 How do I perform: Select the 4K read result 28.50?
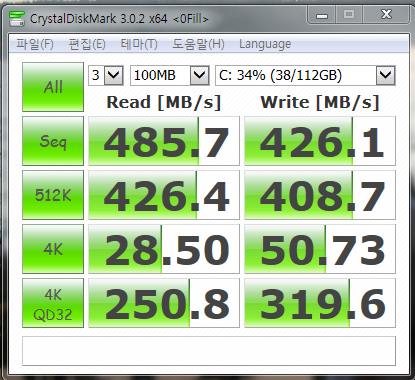click(x=164, y=249)
